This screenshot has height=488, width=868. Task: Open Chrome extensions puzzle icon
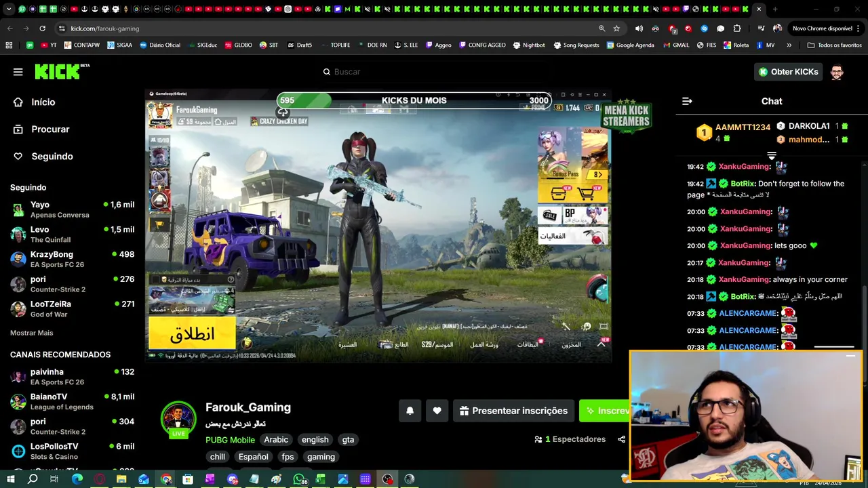tap(737, 28)
